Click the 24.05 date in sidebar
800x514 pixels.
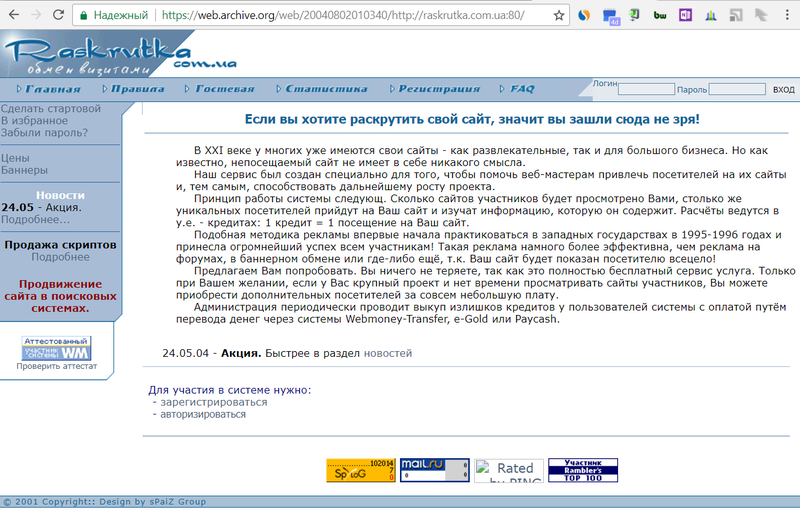pyautogui.click(x=17, y=207)
